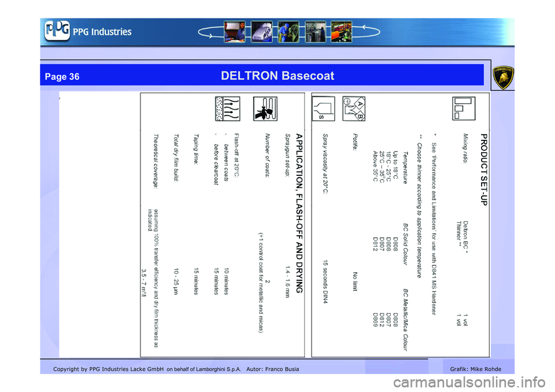The height and width of the screenshot is (392, 555).
Task: Click the 'Spraygun set-up:' label
Action: 288,155
